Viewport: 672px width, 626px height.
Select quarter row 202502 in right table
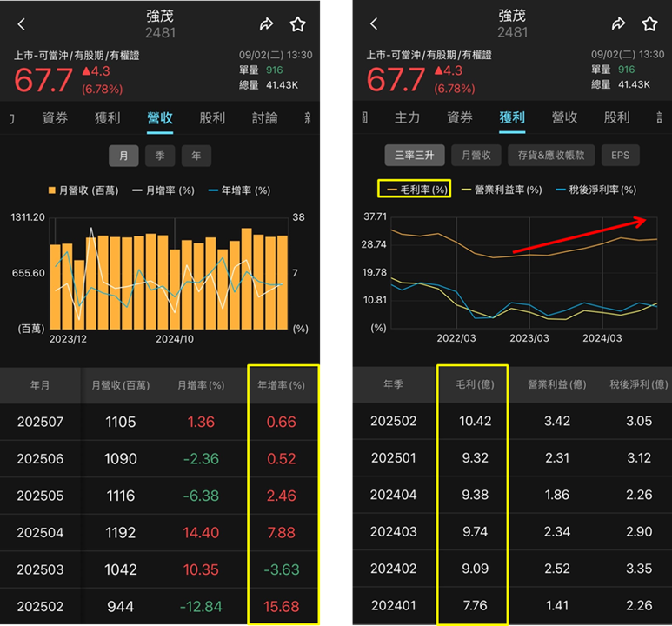(512, 421)
